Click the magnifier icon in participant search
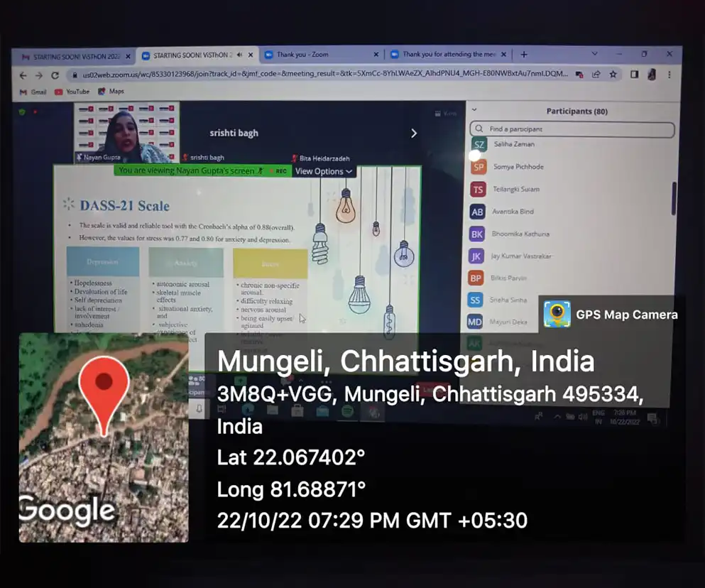The height and width of the screenshot is (588, 705). point(479,129)
